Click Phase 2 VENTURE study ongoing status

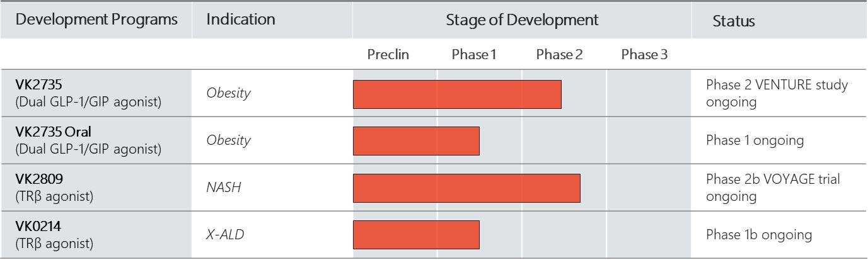pos(777,94)
